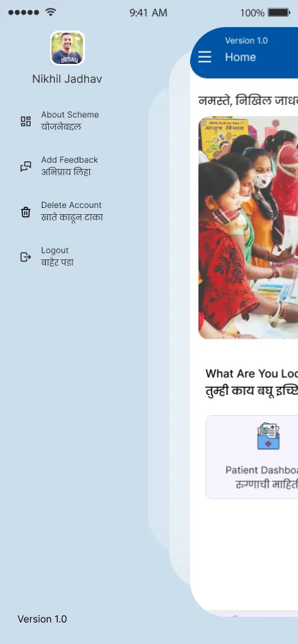This screenshot has width=298, height=644.
Task: Tap the battery indicator icon
Action: click(x=279, y=13)
